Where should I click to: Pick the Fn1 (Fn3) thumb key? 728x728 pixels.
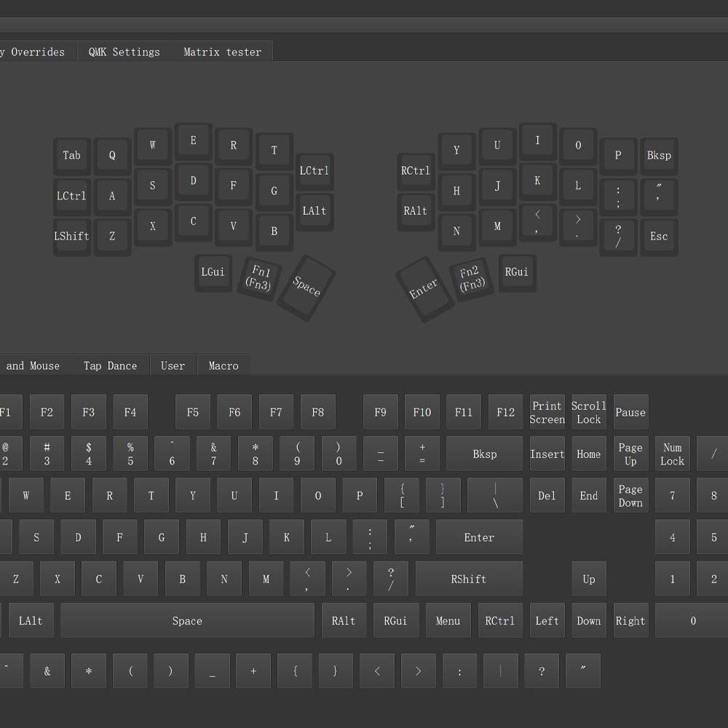[x=258, y=278]
